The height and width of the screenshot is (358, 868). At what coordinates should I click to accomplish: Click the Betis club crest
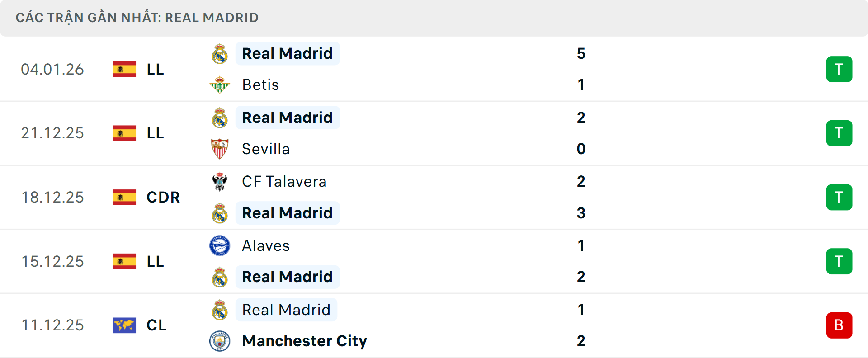220,85
